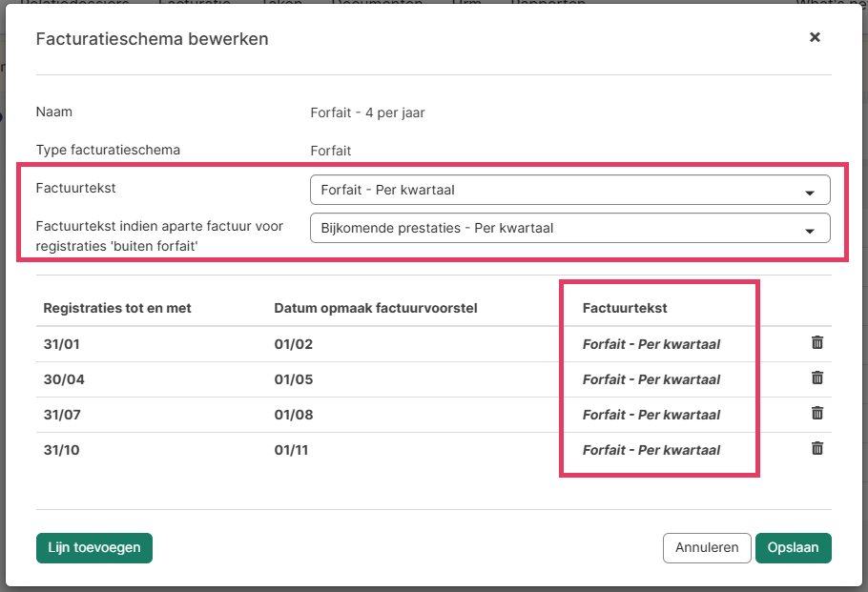Click Factuurtekst value in the 31/10 row

coord(651,450)
